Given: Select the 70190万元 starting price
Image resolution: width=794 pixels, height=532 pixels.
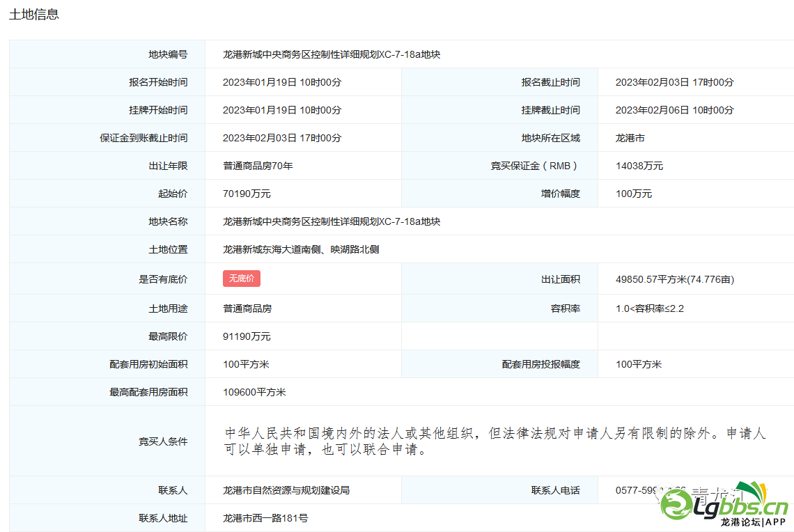Looking at the screenshot, I should tap(247, 194).
